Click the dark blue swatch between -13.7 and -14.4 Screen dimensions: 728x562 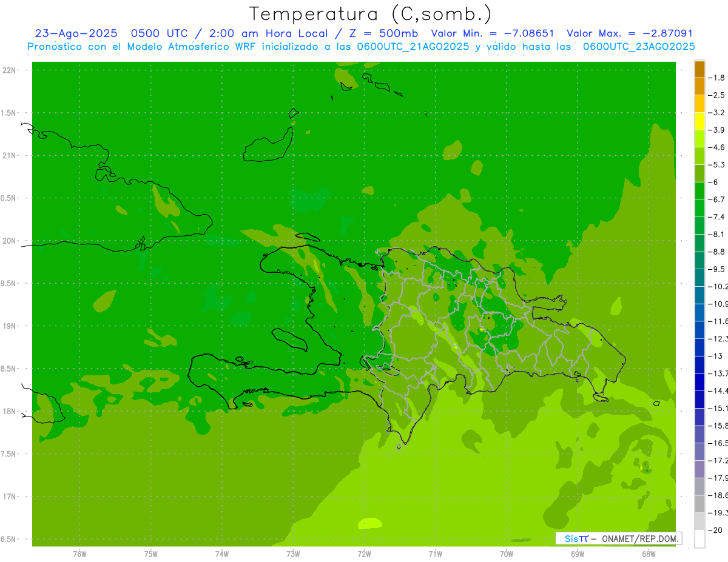(699, 382)
